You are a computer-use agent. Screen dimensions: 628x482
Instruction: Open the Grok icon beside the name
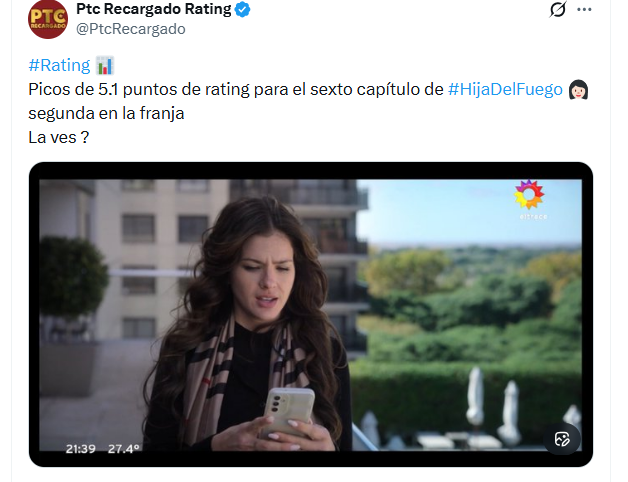coord(559,10)
